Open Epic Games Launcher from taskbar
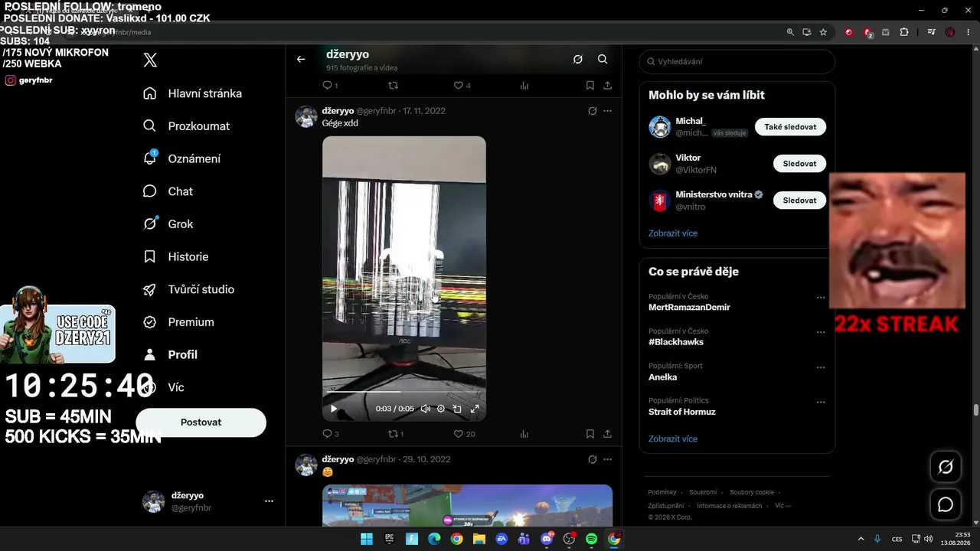The height and width of the screenshot is (551, 980). pos(389,539)
